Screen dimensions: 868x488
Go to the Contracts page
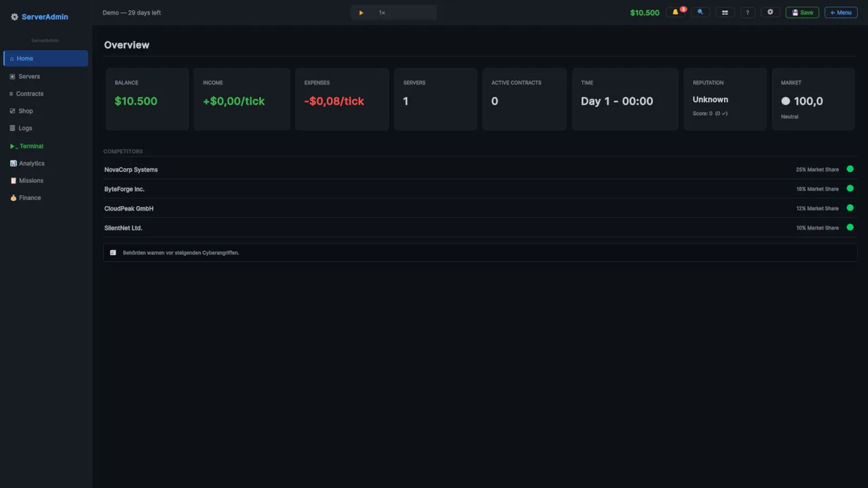(45, 94)
